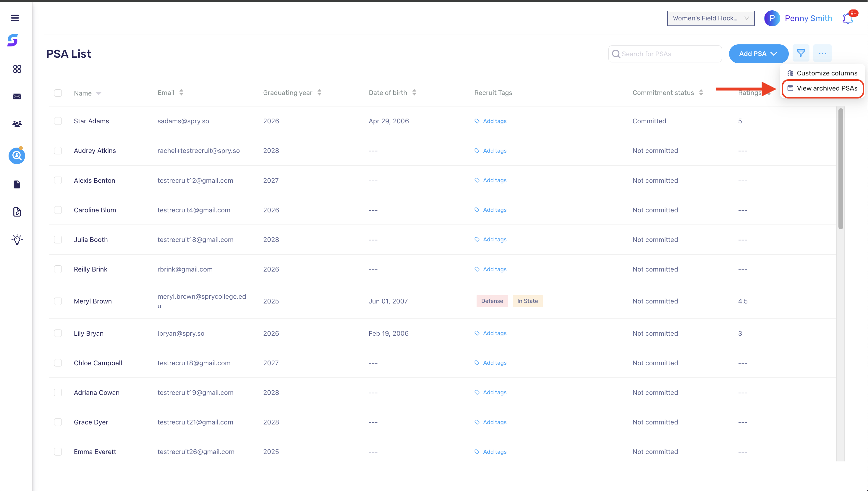Open the signed document icon in sidebar
Image resolution: width=868 pixels, height=491 pixels.
17,212
